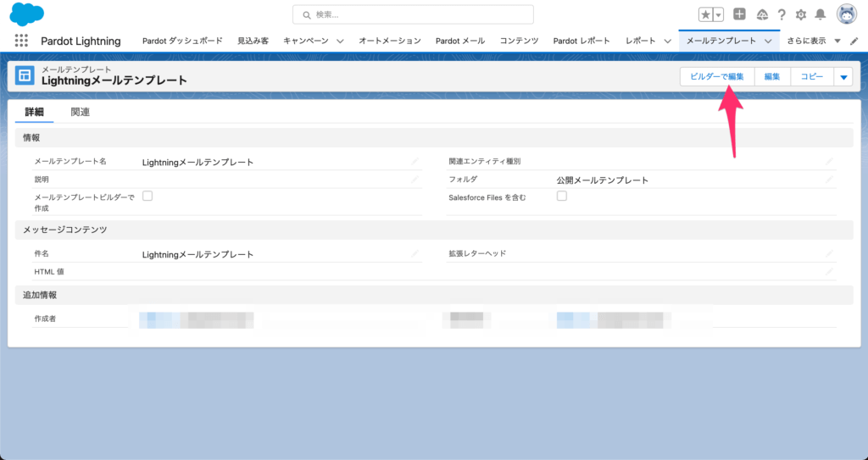The width and height of the screenshot is (868, 460).
Task: Open the Trailhead guidance cloud icon
Action: click(762, 15)
